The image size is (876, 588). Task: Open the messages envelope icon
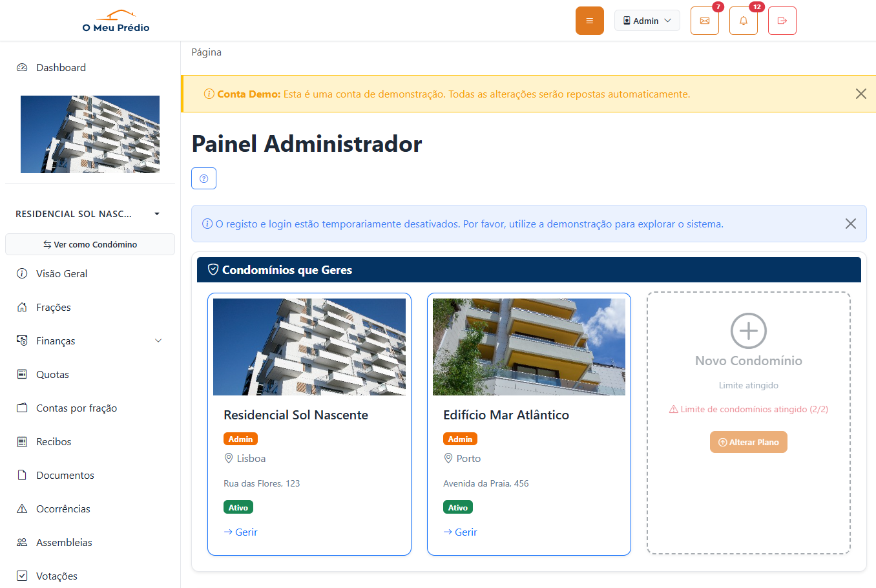point(704,20)
